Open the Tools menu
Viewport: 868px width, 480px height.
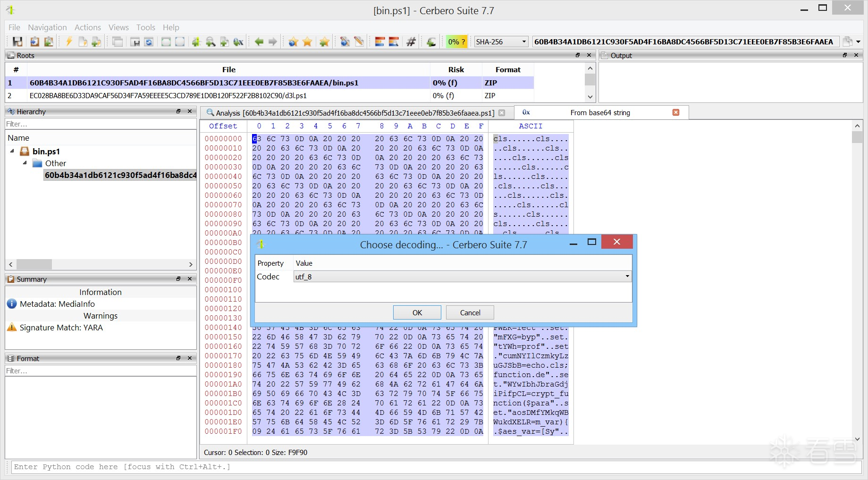(x=146, y=27)
